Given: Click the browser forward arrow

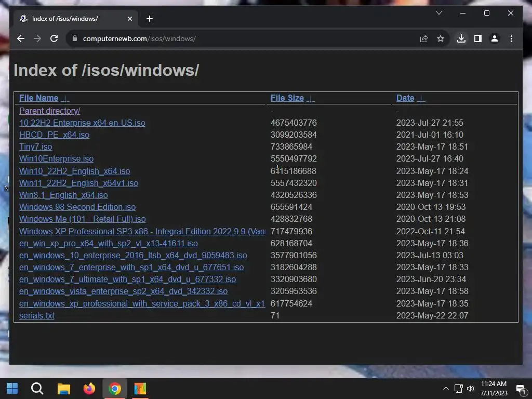Looking at the screenshot, I should 37,38.
